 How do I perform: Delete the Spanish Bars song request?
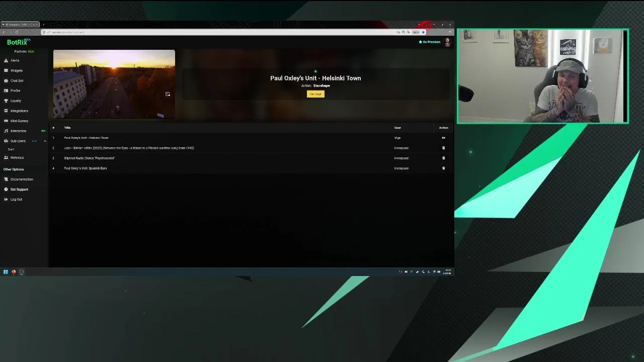(443, 168)
